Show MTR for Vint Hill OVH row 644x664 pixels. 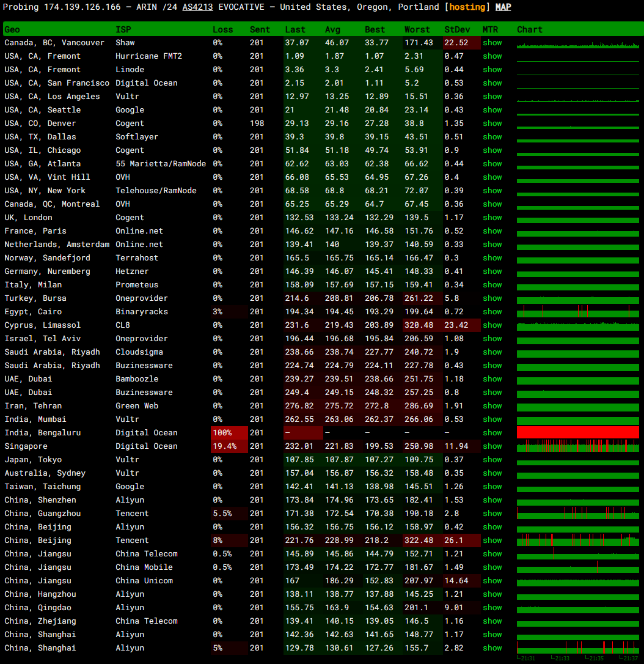click(x=492, y=177)
